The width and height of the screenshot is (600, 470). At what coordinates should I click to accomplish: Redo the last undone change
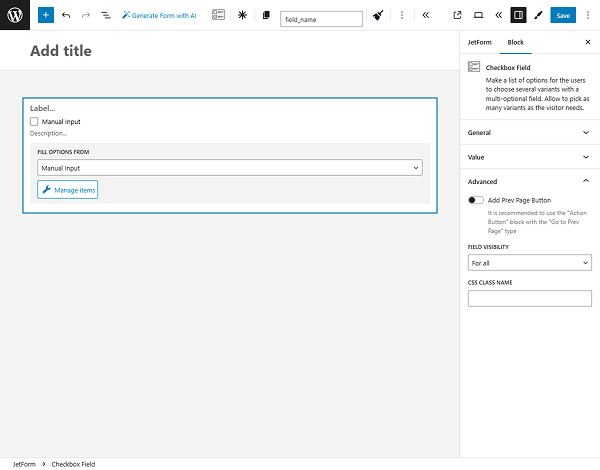click(x=86, y=15)
